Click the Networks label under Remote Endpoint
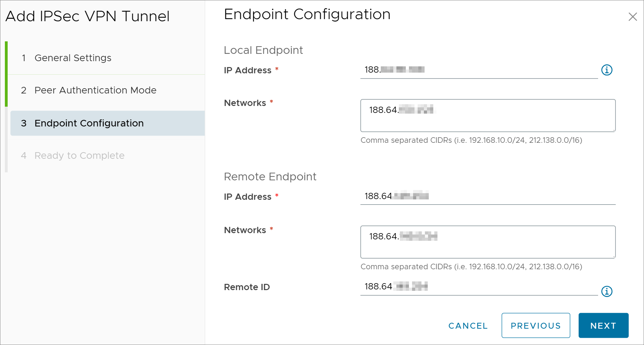644x345 pixels. click(x=245, y=230)
